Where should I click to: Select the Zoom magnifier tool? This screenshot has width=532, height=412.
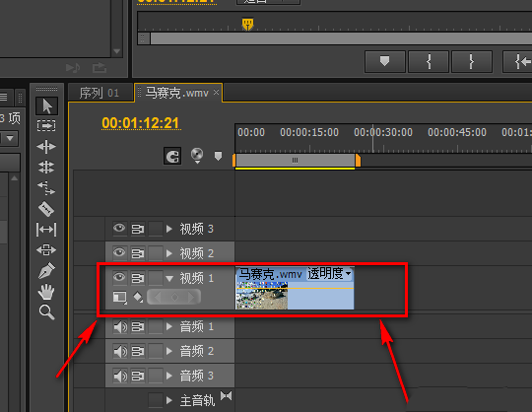[46, 312]
